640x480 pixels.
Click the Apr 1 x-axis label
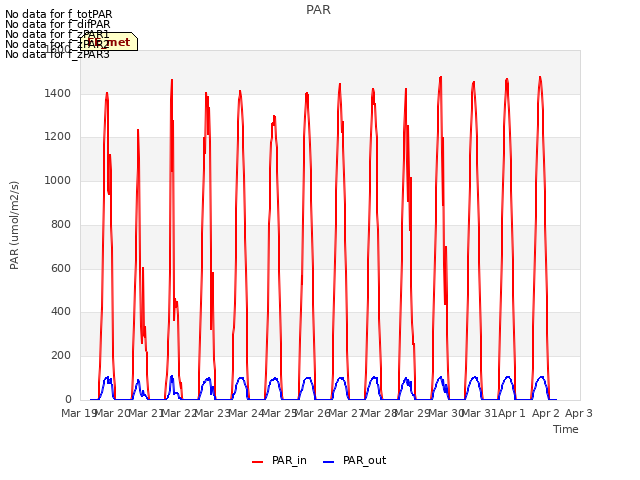coord(512,413)
